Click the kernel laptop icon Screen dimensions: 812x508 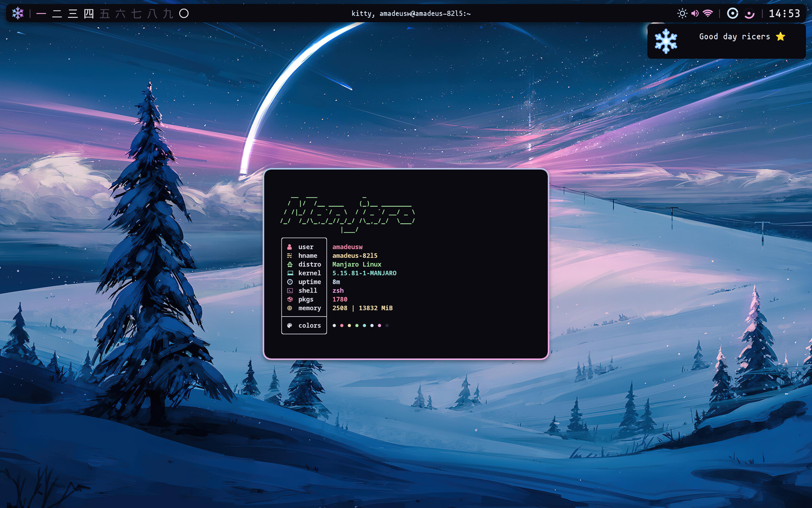(290, 273)
